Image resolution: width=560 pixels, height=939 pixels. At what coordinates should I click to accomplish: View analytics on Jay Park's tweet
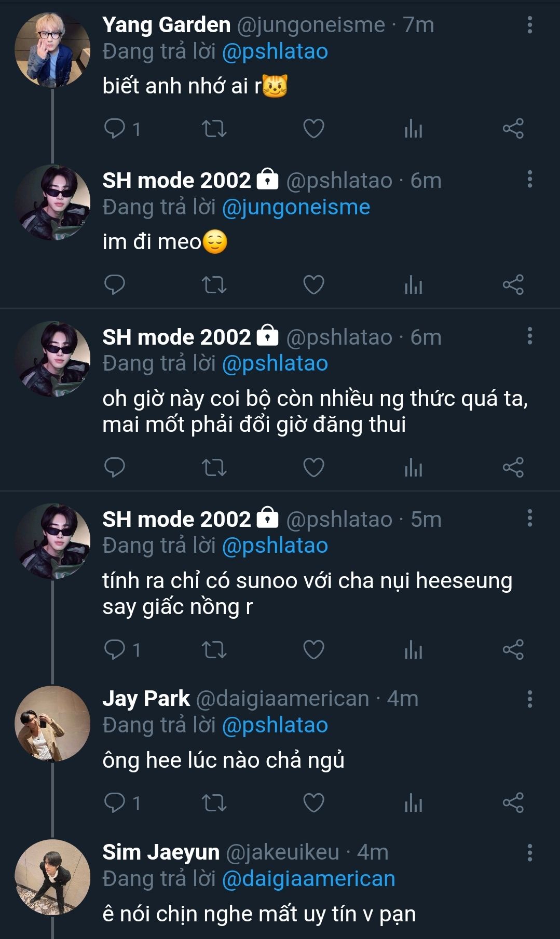[x=413, y=802]
